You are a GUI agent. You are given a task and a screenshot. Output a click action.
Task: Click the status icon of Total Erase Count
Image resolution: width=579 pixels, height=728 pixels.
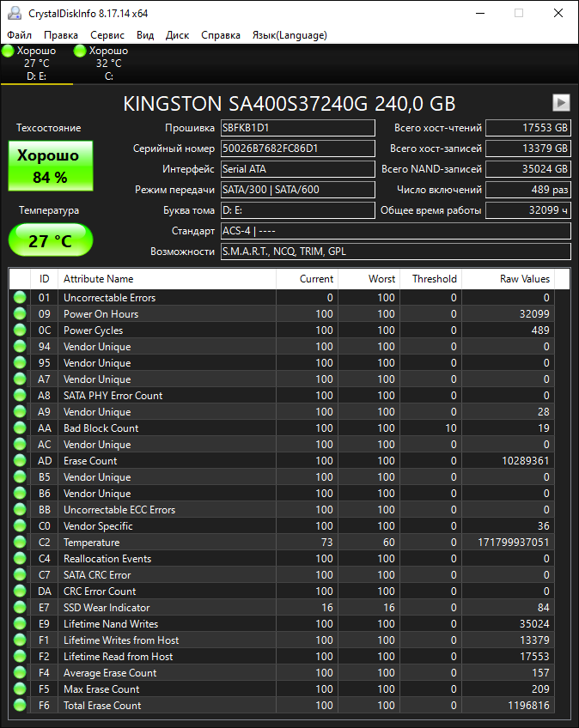[20, 705]
